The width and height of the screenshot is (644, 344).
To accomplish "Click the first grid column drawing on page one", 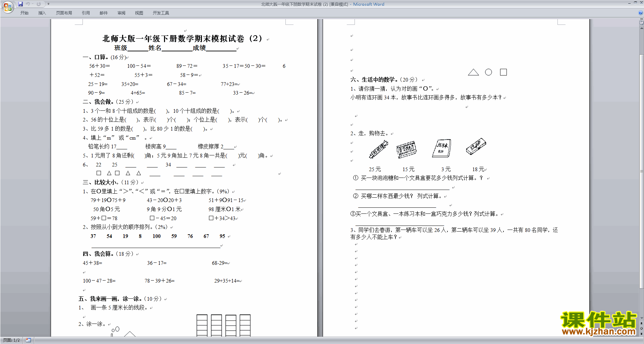I will click(202, 326).
